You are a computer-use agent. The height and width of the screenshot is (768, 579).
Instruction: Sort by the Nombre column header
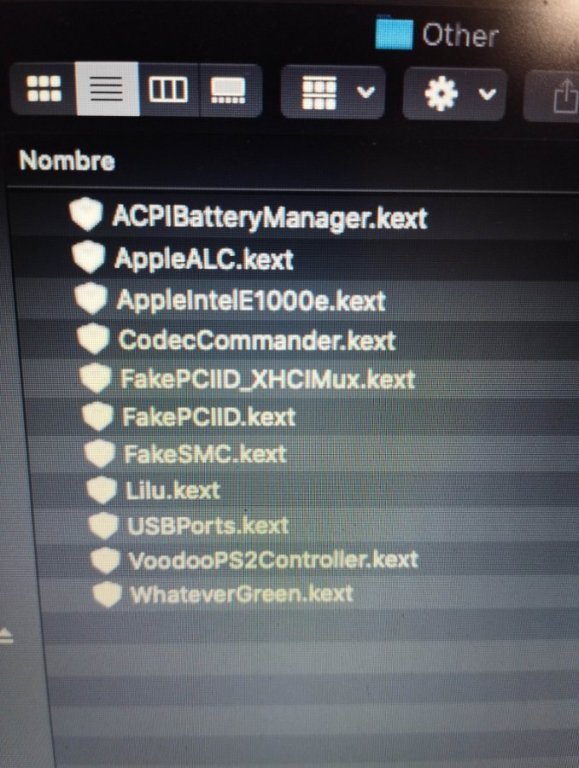[x=67, y=160]
